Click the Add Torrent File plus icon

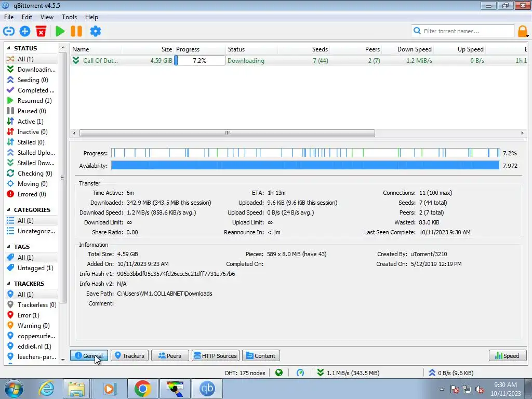point(25,31)
